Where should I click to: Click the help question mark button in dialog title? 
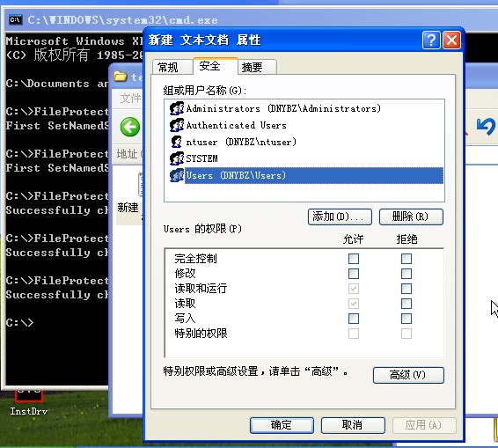click(431, 40)
